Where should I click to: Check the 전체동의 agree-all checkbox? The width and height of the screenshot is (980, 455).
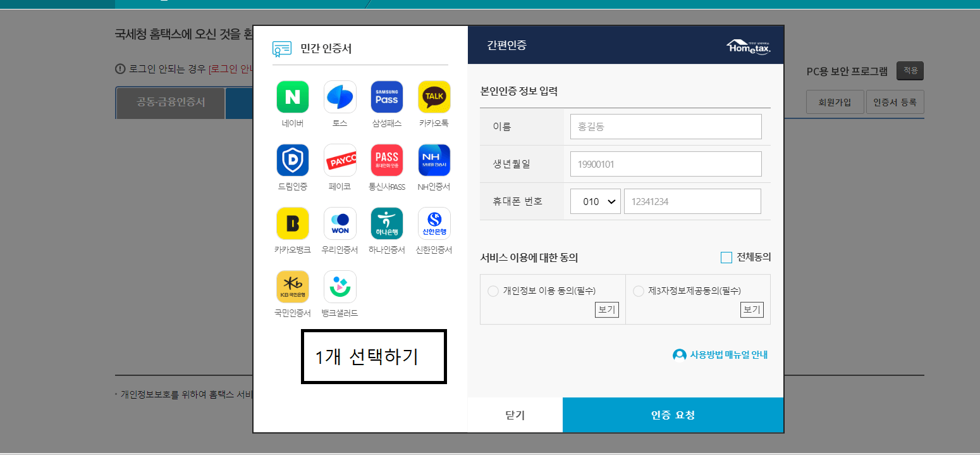726,258
